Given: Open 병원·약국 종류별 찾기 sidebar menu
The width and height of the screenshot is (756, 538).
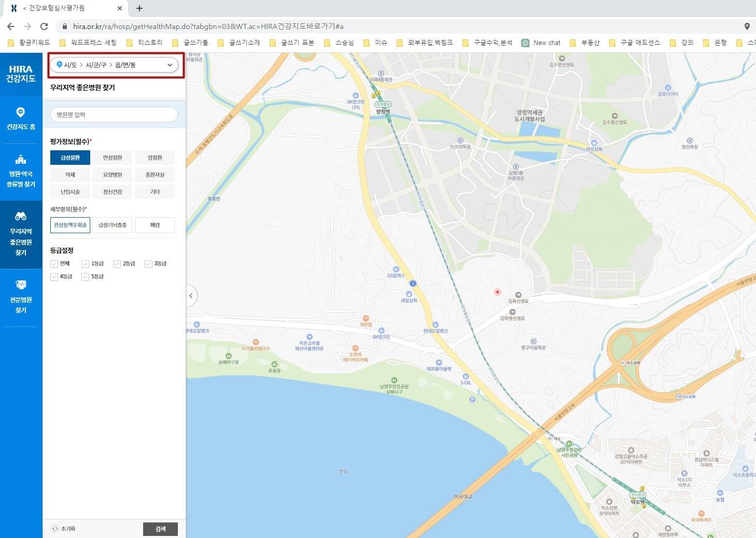Looking at the screenshot, I should point(21,171).
